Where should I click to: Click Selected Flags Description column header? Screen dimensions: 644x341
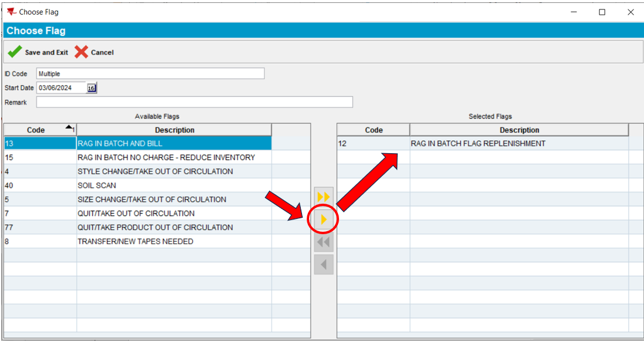click(519, 130)
